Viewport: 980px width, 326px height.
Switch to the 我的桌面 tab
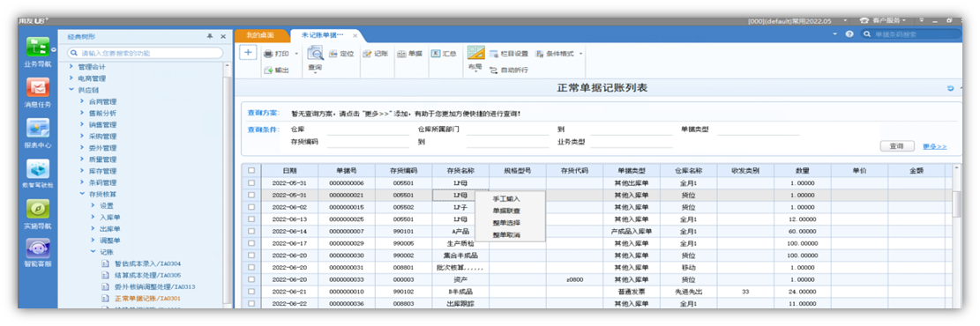coord(260,35)
